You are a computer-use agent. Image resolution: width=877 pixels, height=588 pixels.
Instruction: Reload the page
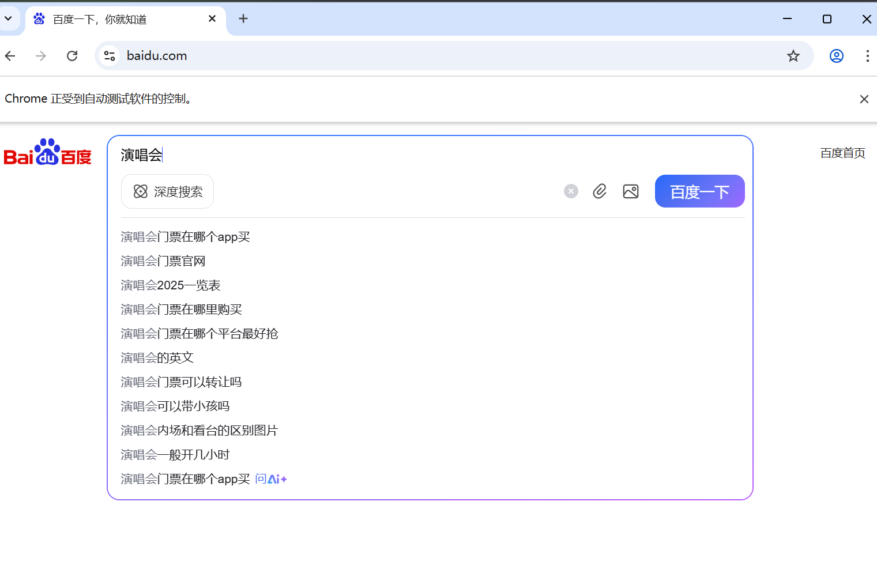(x=72, y=56)
